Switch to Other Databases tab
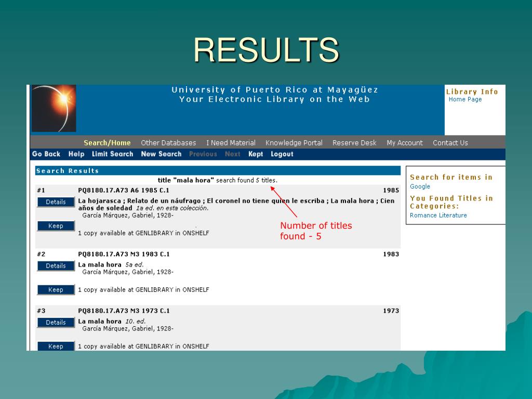532x399 pixels. [x=168, y=143]
